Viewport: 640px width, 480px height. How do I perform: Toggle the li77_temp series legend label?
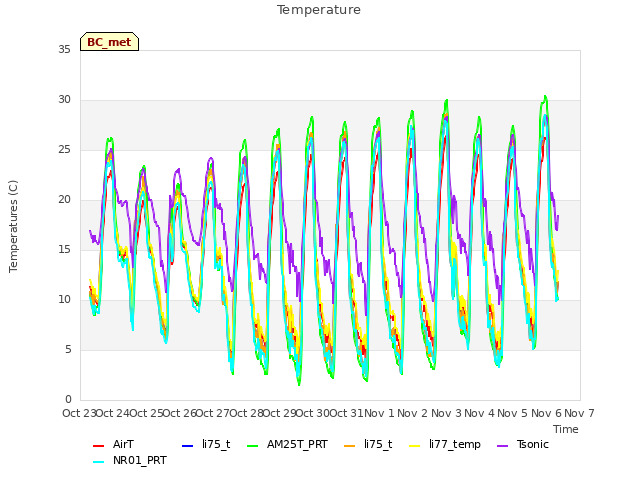click(455, 444)
